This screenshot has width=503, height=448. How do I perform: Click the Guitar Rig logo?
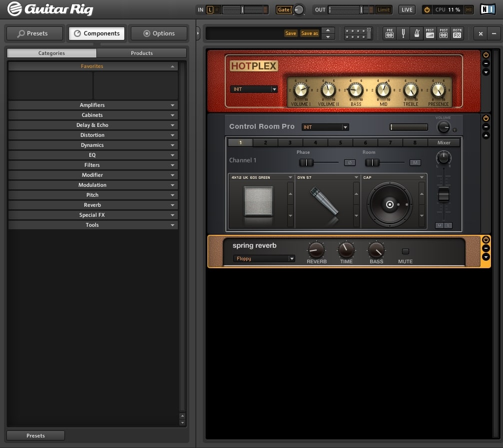pos(50,9)
